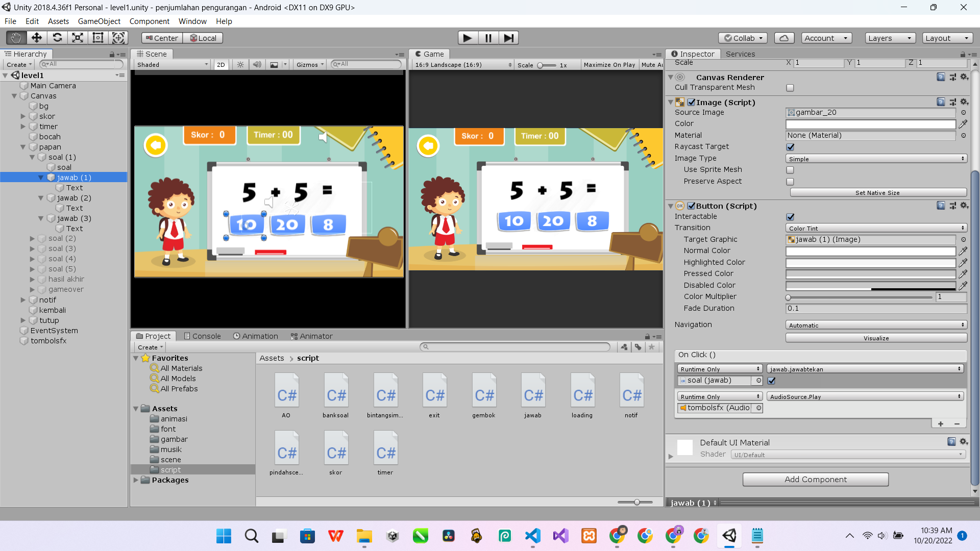Toggle scene audio icon
This screenshot has width=980, height=551.
point(257,65)
